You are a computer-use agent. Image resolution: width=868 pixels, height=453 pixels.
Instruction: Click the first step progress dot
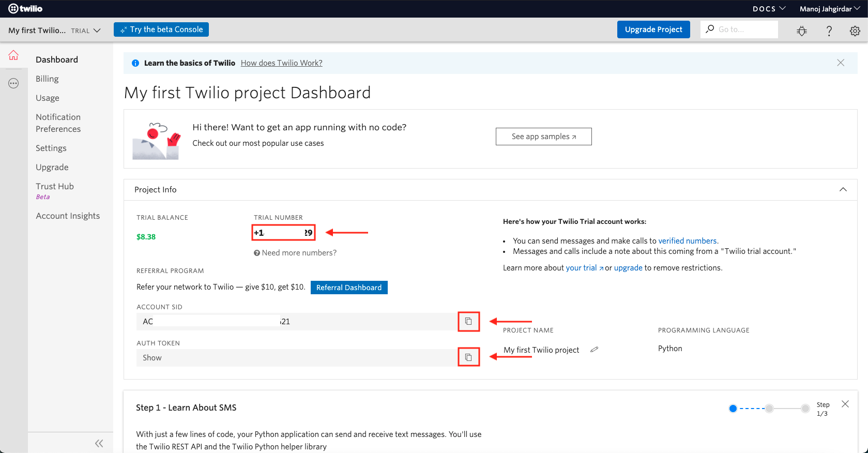pos(733,409)
